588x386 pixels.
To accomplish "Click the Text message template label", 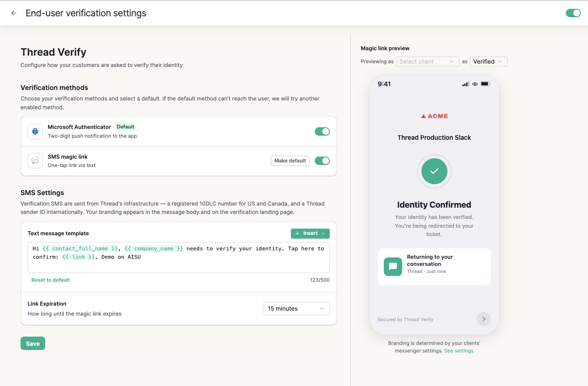I will pos(58,234).
